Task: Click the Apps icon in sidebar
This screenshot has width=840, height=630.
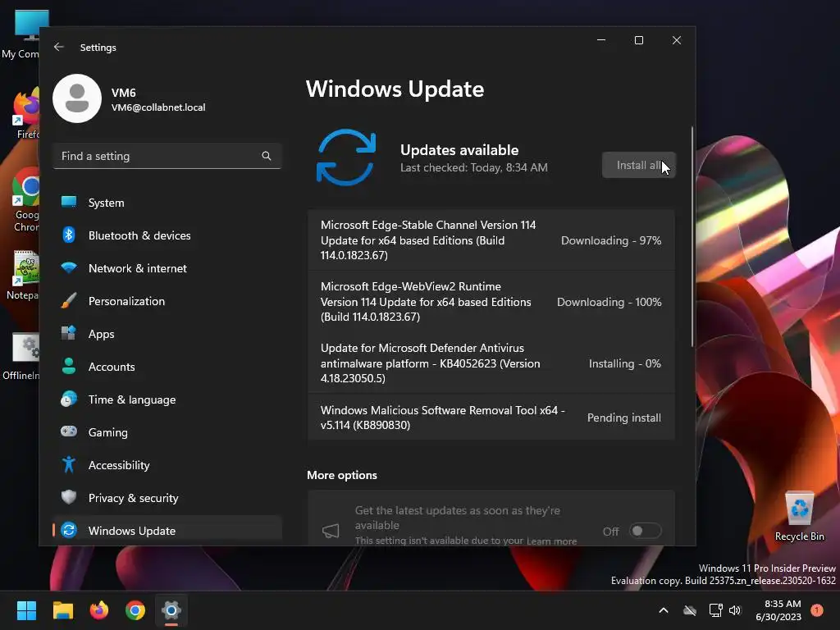Action: coord(69,333)
